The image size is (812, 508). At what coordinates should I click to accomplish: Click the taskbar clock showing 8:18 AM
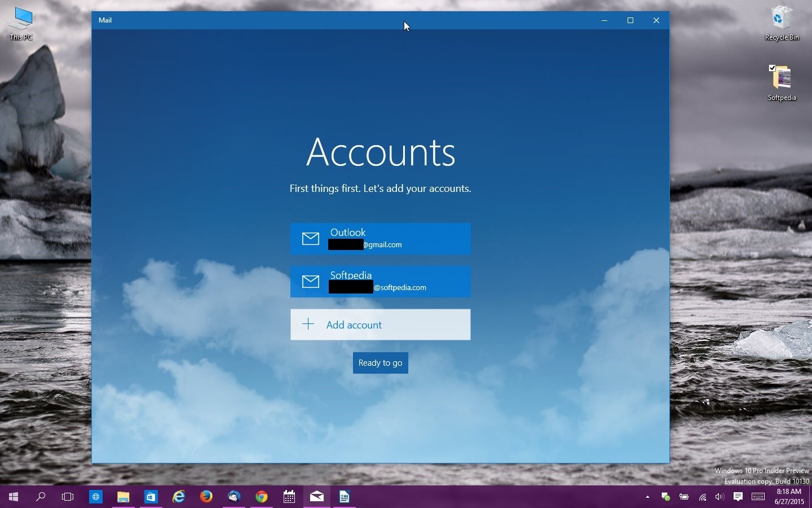[x=789, y=497]
